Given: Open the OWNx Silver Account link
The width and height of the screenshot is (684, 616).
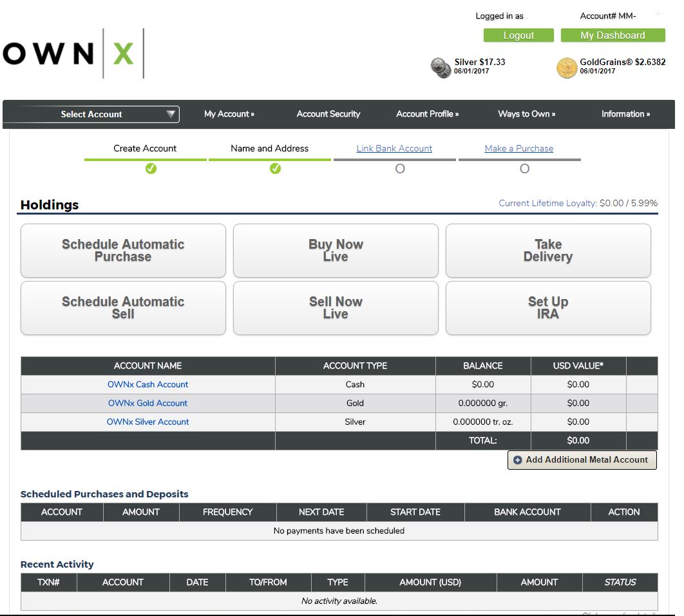Looking at the screenshot, I should click(148, 422).
